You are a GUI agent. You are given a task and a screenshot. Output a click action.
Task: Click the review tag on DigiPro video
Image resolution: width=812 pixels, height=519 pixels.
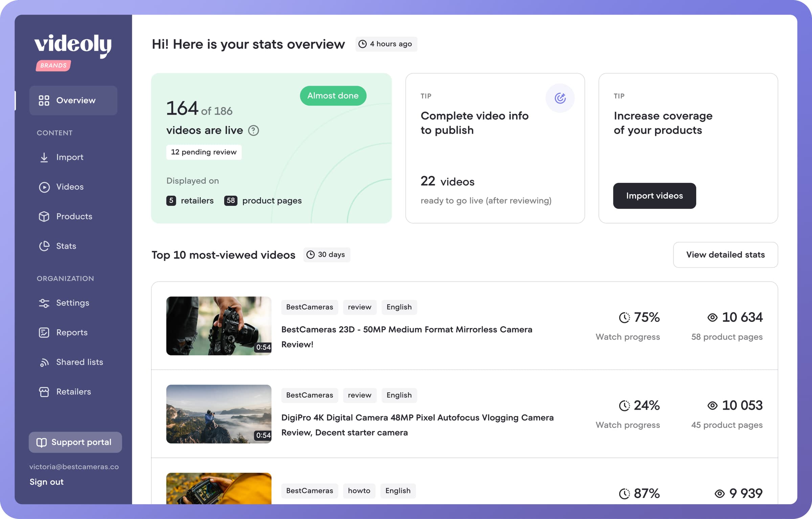coord(360,395)
